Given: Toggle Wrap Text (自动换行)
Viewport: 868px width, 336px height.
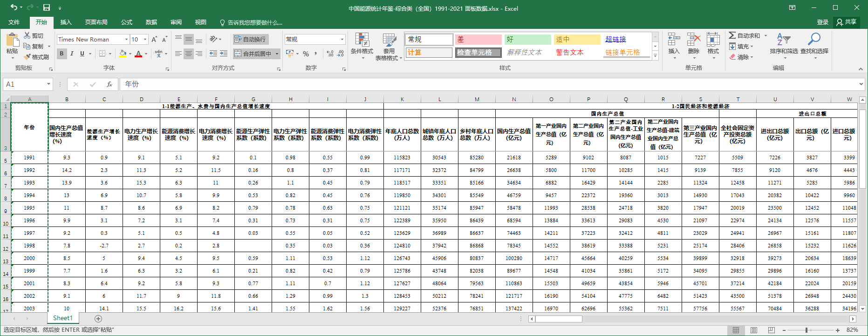Looking at the screenshot, I should pyautogui.click(x=250, y=39).
